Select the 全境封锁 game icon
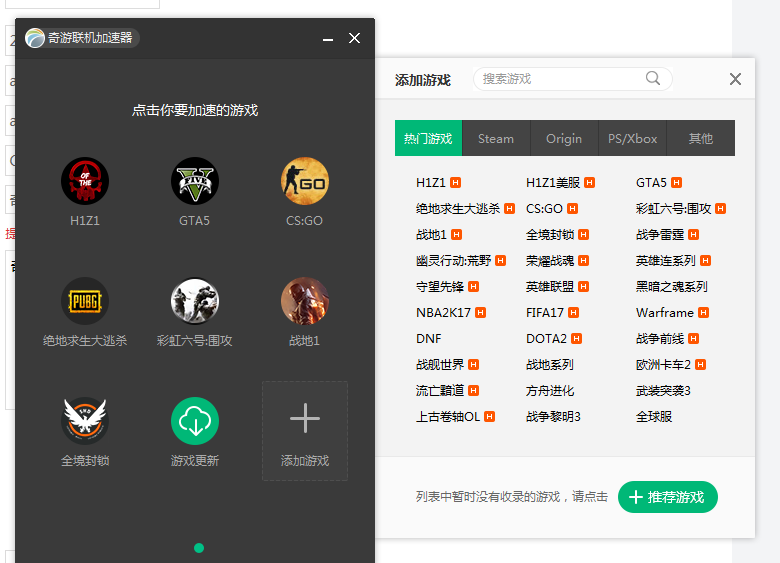Screen dimensions: 780x563 click(x=85, y=421)
